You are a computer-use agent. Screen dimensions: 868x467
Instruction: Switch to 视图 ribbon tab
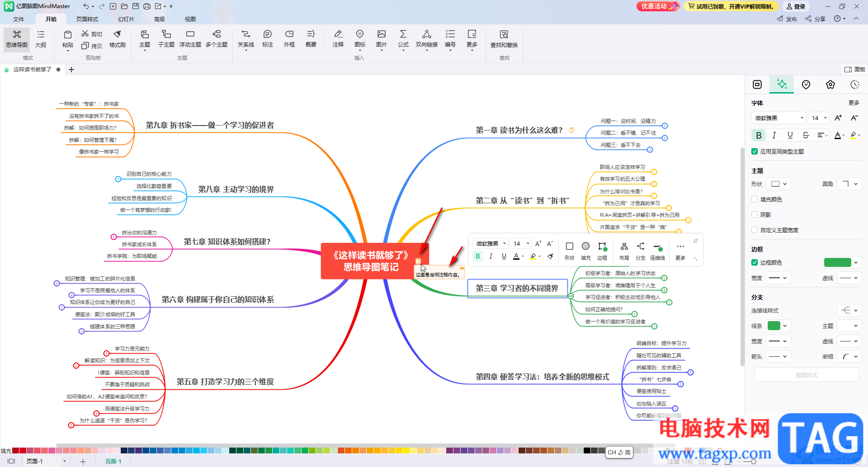pyautogui.click(x=190, y=19)
